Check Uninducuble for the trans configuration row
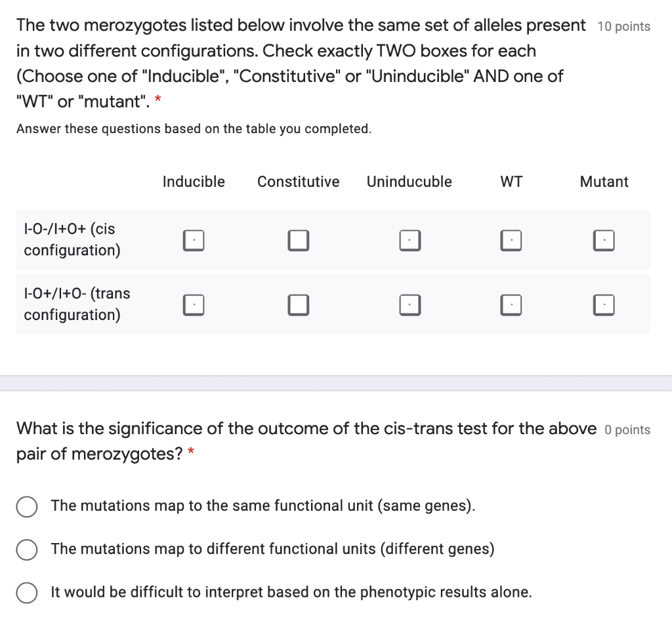This screenshot has height=623, width=672. (409, 304)
